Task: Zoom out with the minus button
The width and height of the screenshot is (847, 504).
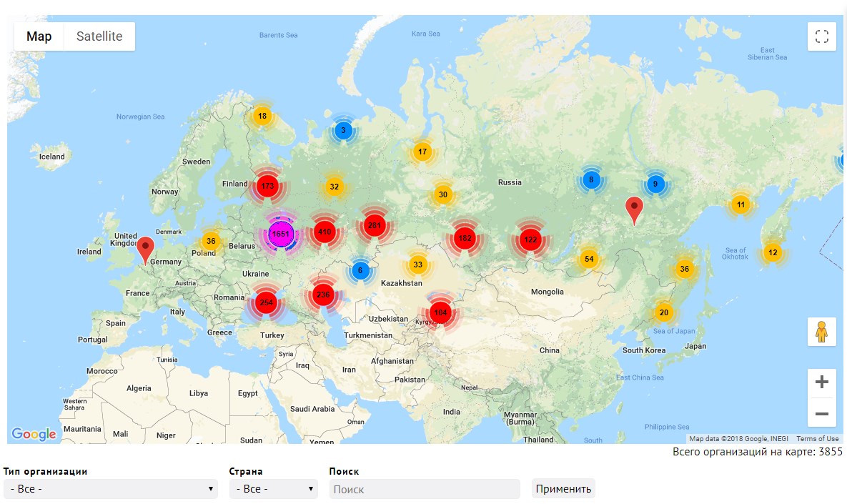Action: [821, 414]
